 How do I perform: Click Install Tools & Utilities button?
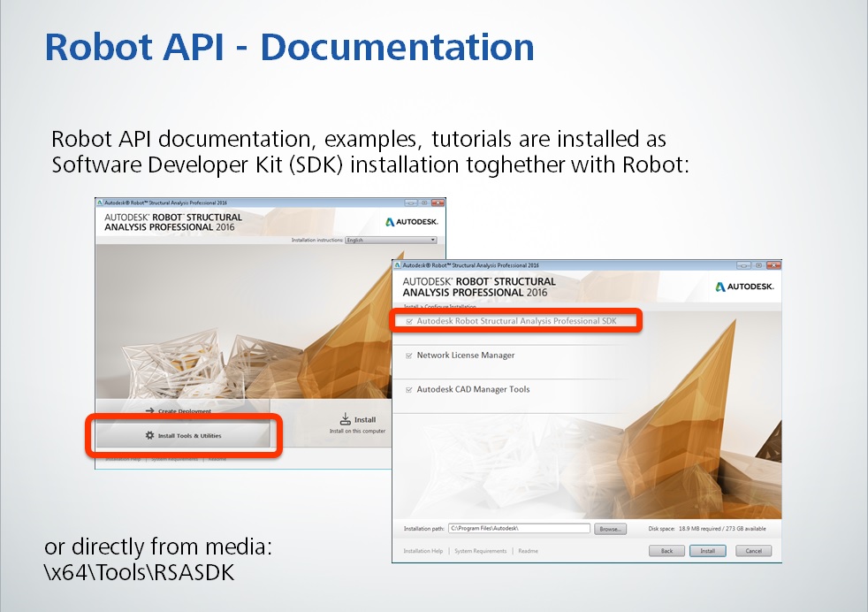[x=183, y=435]
